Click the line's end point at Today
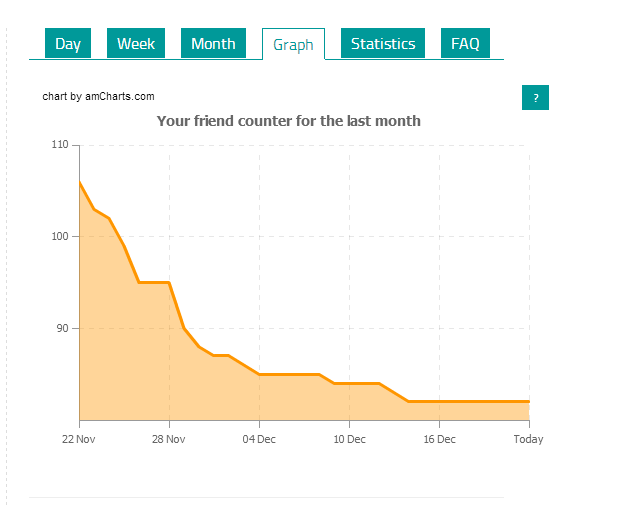Screen dimensions: 635x507 [x=529, y=401]
